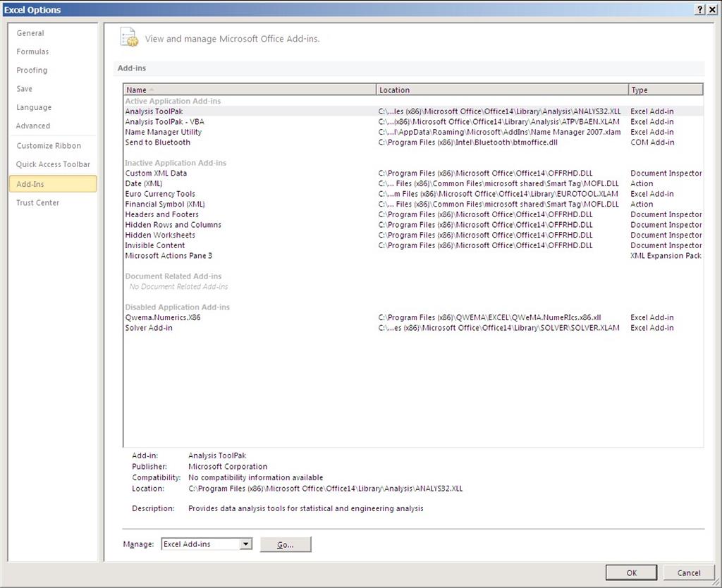Click the btmoffice.dll location path

[468, 142]
